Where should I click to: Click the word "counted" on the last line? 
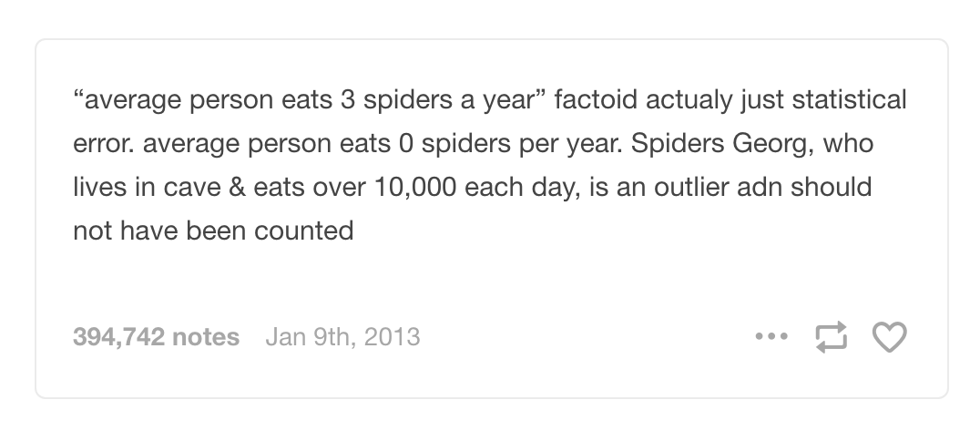click(304, 231)
